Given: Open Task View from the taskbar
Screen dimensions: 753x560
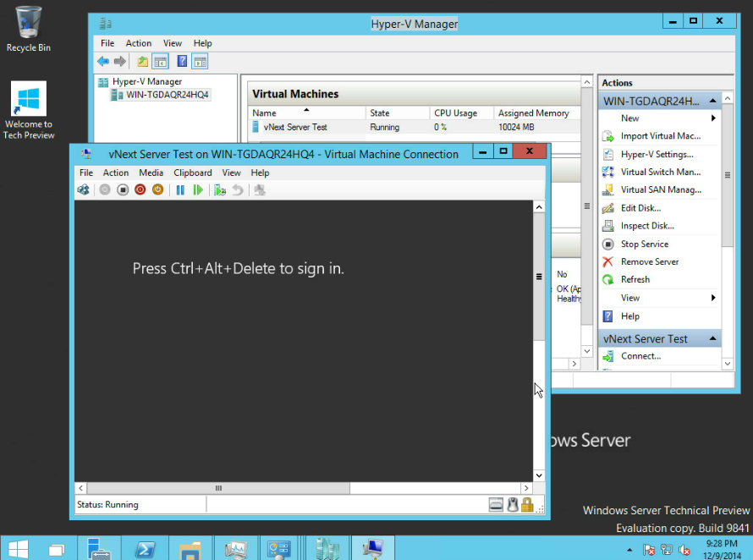Looking at the screenshot, I should click(56, 549).
